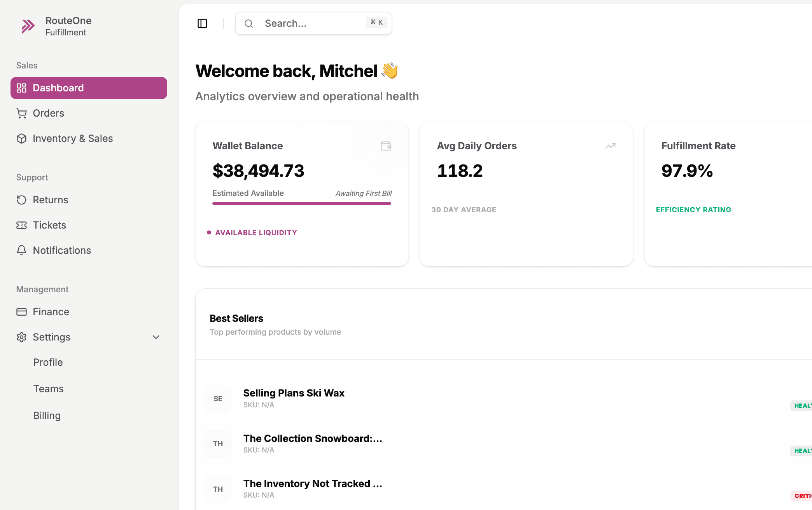Collapse the sidebar with the panel toggle icon
The image size is (812, 510).
tap(203, 23)
